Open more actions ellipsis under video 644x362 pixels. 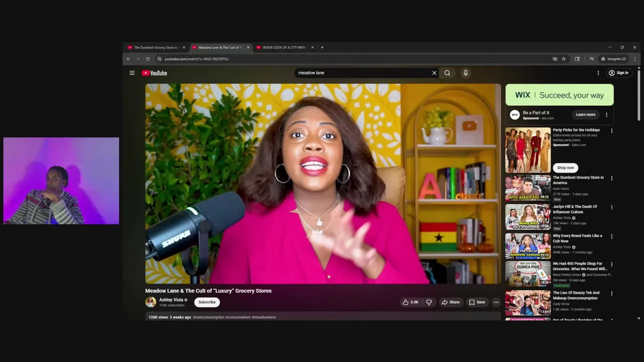click(496, 302)
